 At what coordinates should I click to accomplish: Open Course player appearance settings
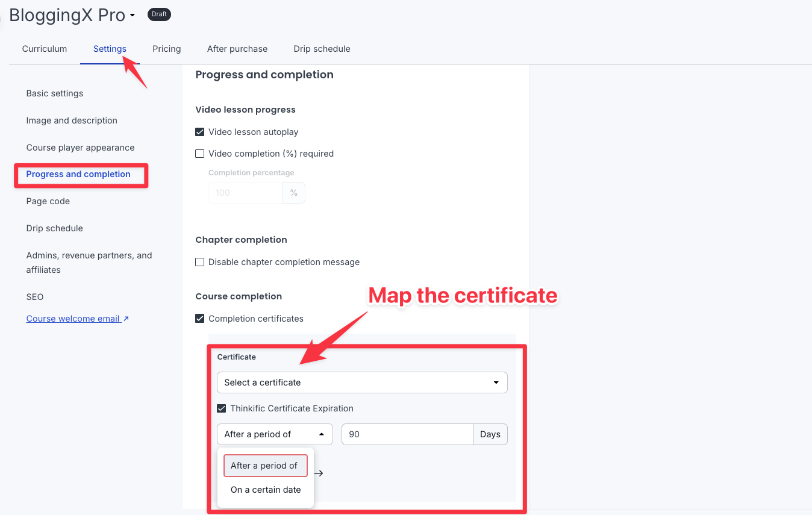[80, 148]
